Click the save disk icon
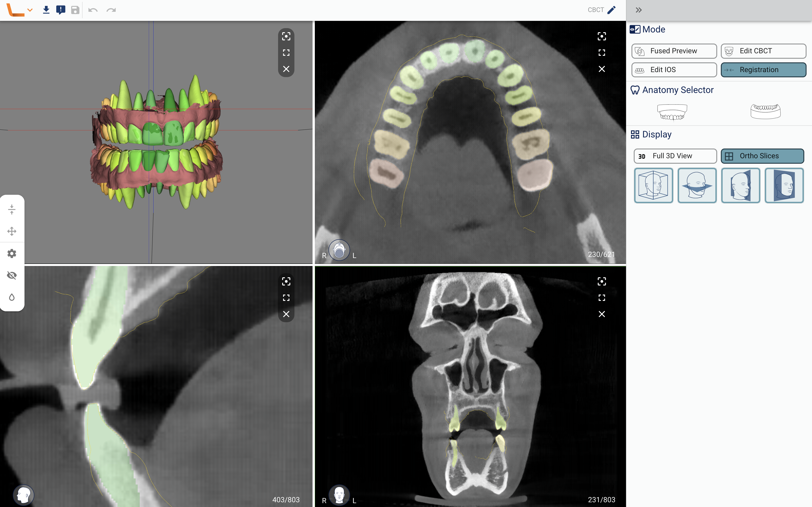Screen dimensions: 812x507 click(75, 10)
